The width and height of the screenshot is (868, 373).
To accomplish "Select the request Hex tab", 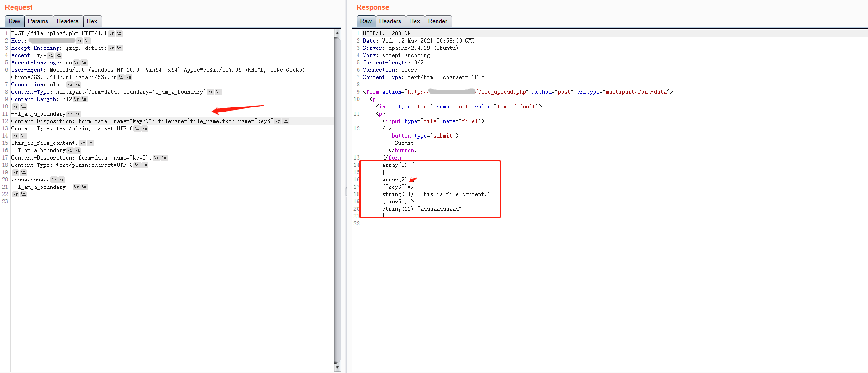I will (92, 21).
